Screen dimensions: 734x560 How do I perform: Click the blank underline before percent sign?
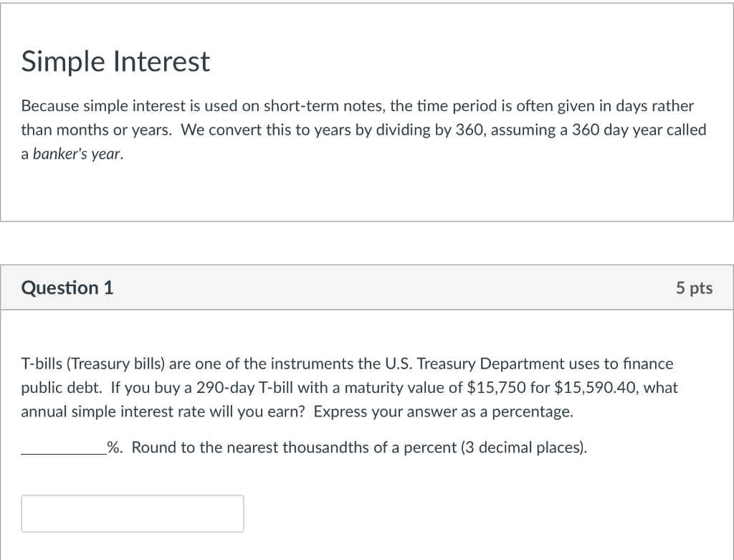tap(64, 449)
